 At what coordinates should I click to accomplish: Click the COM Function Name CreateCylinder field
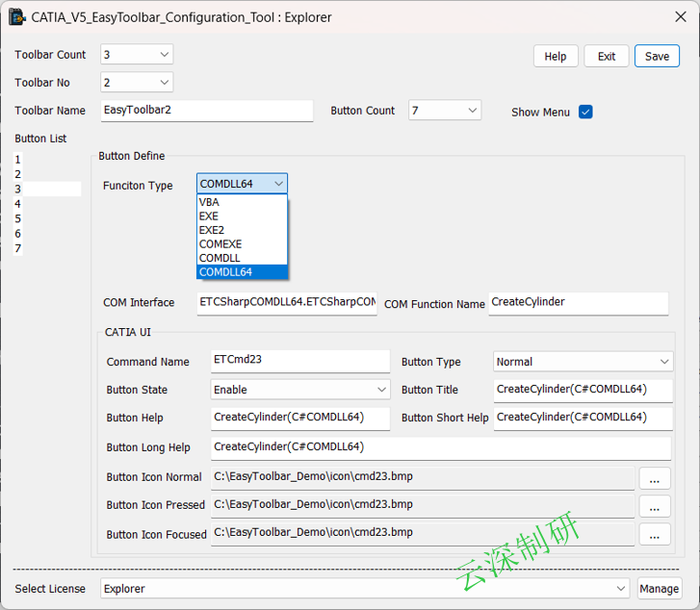[x=578, y=303]
